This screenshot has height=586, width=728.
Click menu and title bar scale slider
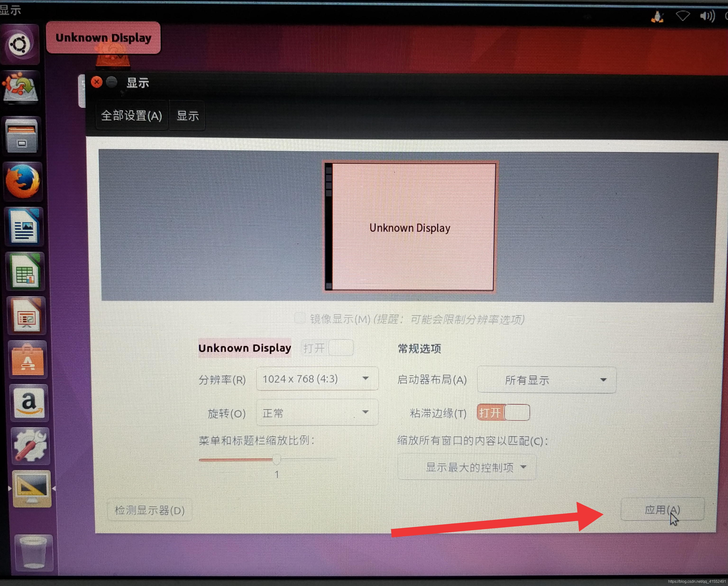tap(277, 459)
